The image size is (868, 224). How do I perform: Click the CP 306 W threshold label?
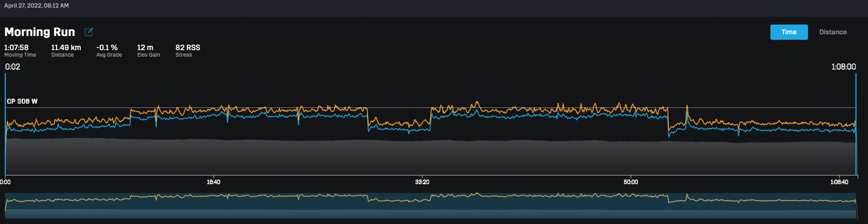click(22, 101)
